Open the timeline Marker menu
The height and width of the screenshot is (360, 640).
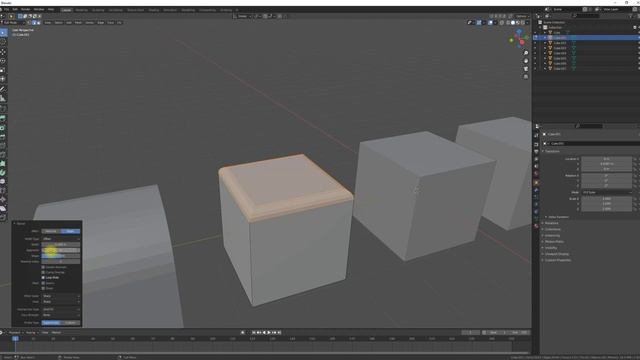point(56,333)
